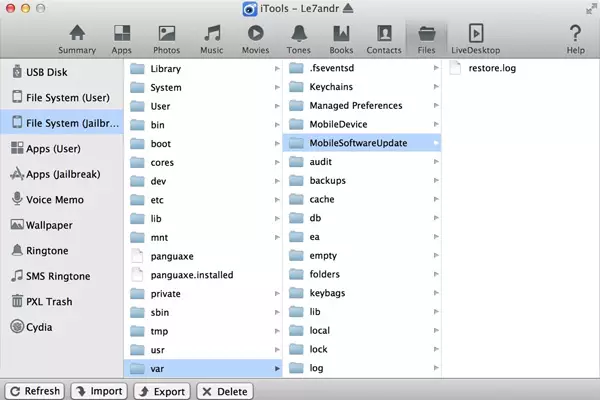Image resolution: width=600 pixels, height=400 pixels.
Task: Open Ringtone in the sidebar
Action: click(x=62, y=251)
